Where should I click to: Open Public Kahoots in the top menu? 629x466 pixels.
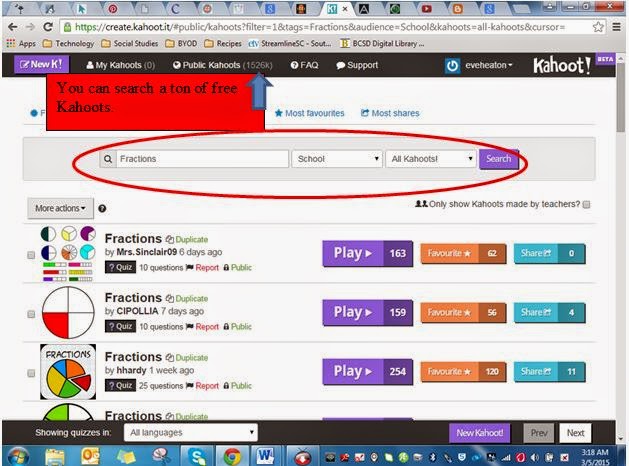point(222,65)
